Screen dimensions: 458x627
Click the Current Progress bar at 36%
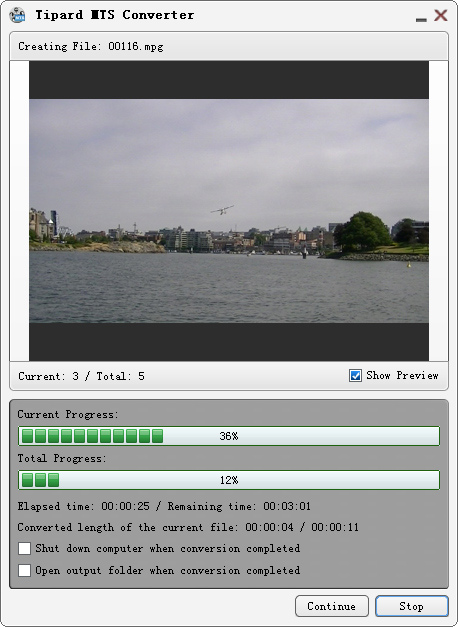point(229,436)
